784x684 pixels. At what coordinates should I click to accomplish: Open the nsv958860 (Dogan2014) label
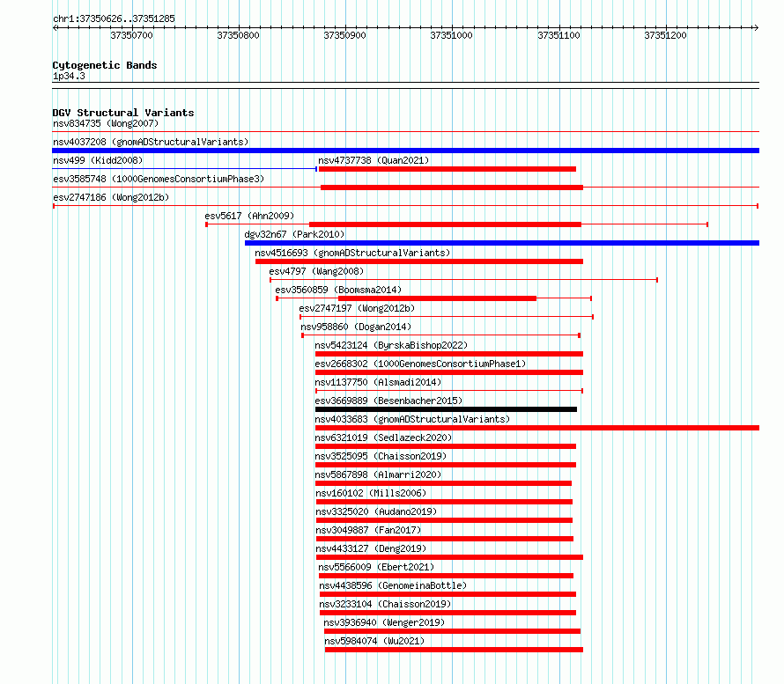click(356, 327)
